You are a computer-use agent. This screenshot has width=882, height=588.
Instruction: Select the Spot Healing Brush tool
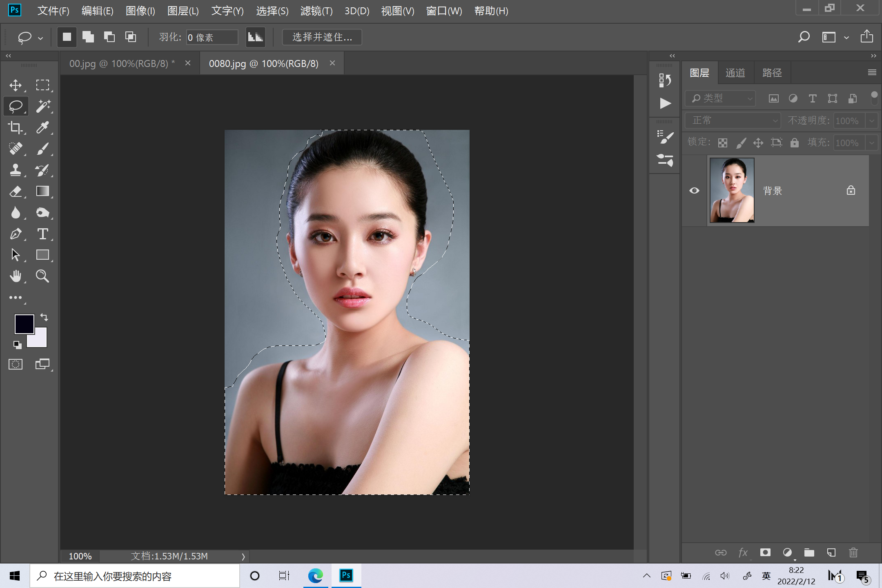click(16, 149)
